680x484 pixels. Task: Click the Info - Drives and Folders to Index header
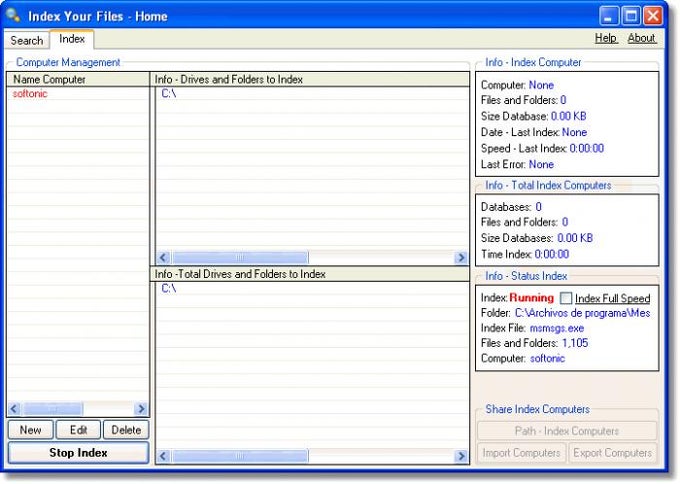[310, 79]
